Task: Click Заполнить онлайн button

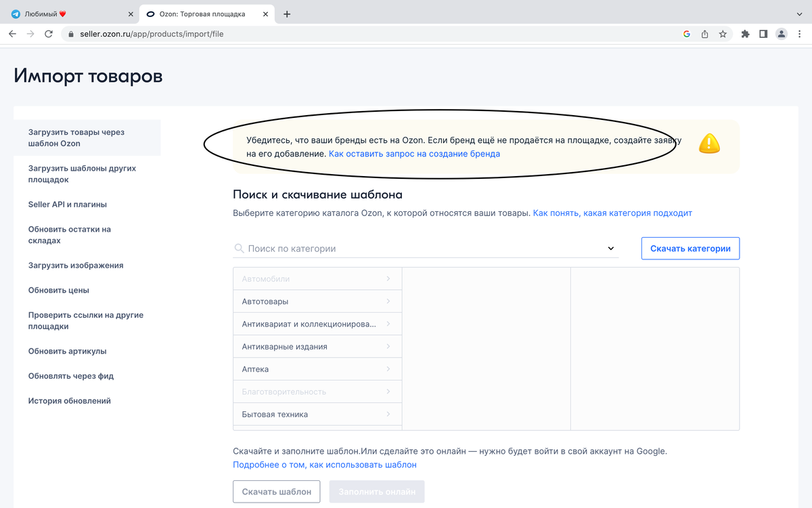Action: [x=377, y=492]
